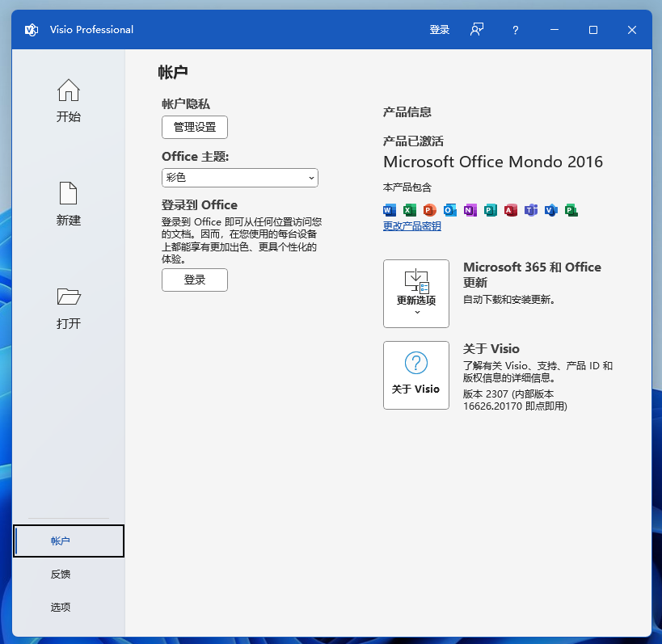This screenshot has width=662, height=644.
Task: Go to 开始 home page
Action: 69,101
